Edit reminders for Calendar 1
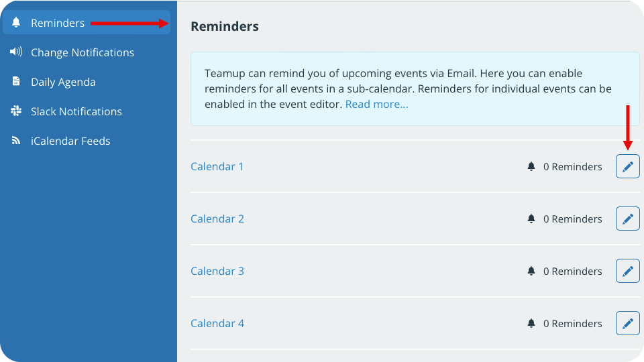This screenshot has height=362, width=644. (627, 166)
